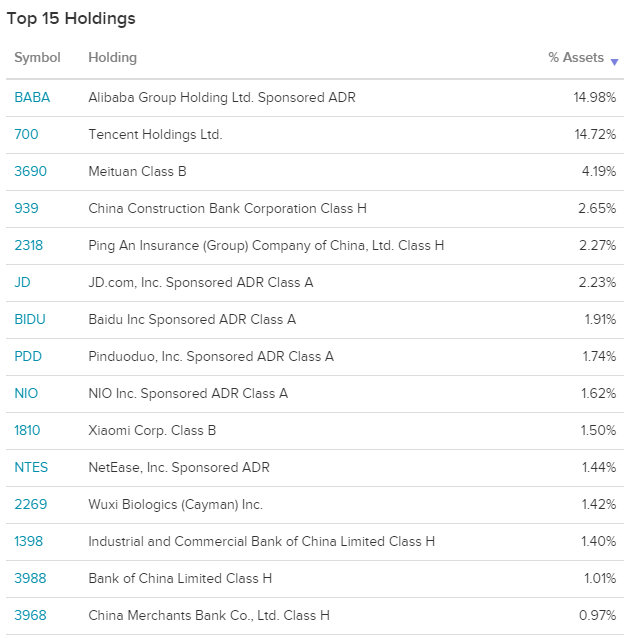Screen dimensions: 639x638
Task: Click the 3988 Bank of China symbol
Action: [x=30, y=579]
